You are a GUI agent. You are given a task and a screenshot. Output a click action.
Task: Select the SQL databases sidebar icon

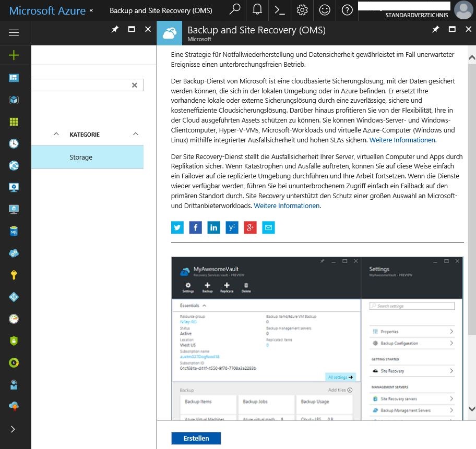[14, 230]
